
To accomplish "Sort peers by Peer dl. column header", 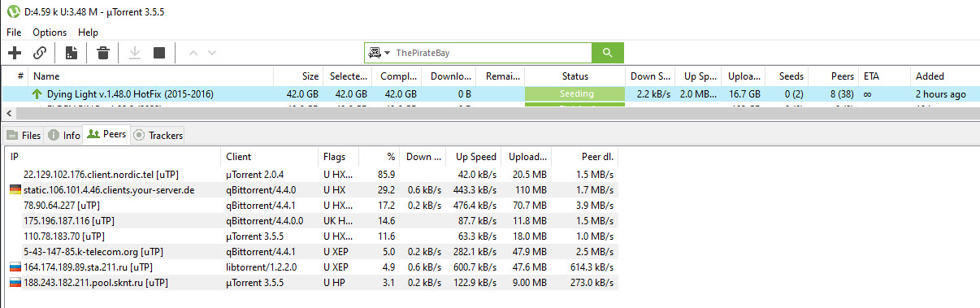I will (597, 157).
